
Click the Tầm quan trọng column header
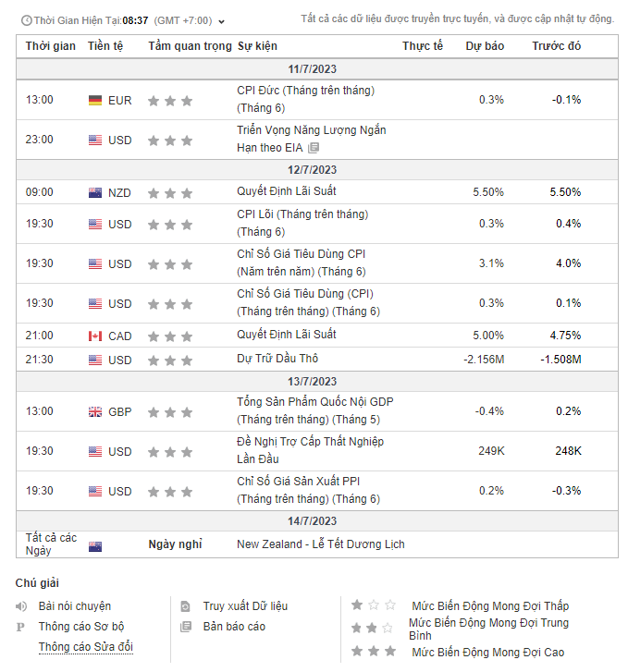[190, 46]
